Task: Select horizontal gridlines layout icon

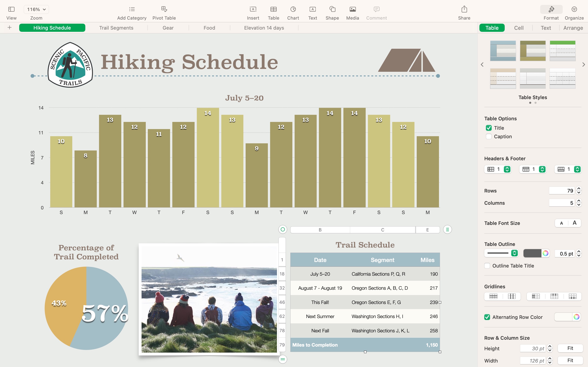Action: pos(493,296)
